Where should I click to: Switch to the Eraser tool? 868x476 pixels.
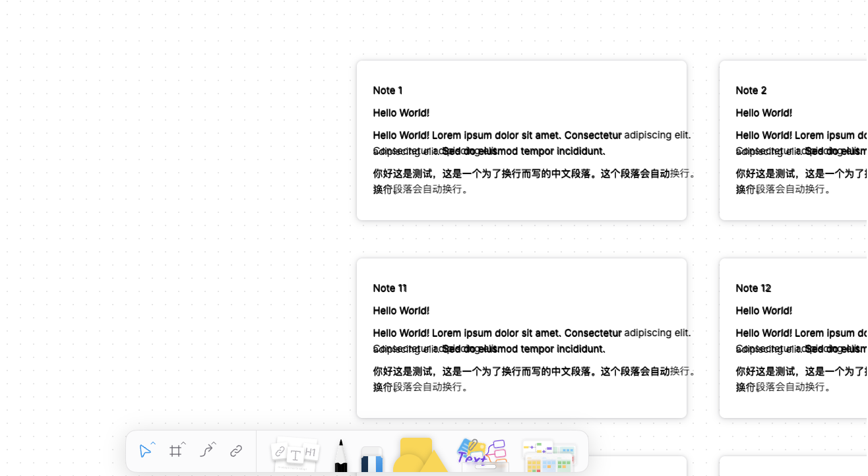pyautogui.click(x=372, y=459)
